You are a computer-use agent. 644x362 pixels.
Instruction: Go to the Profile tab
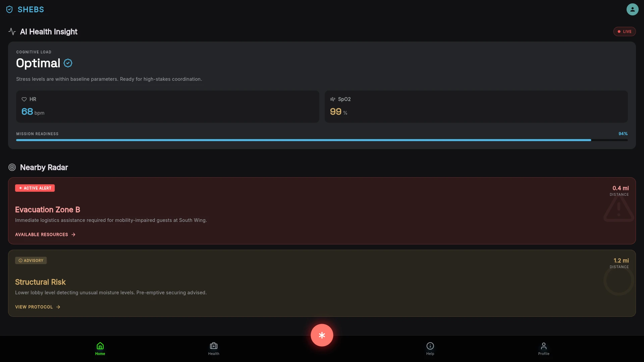pyautogui.click(x=544, y=349)
